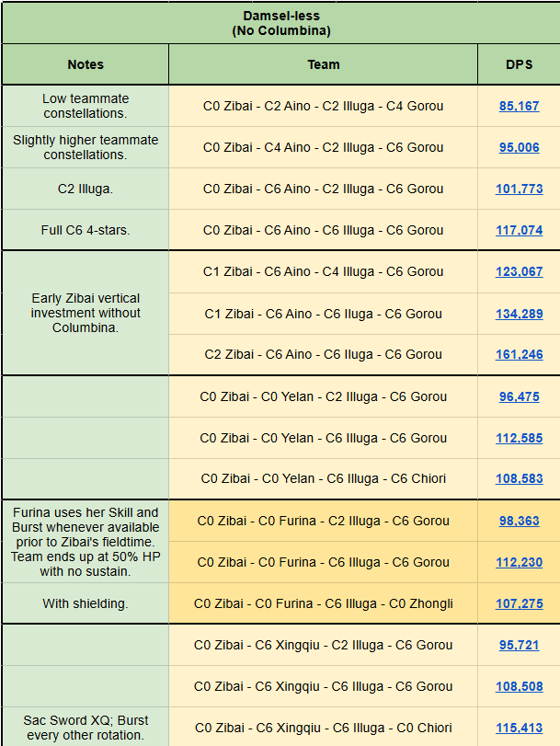Open the 117,074 DPS link

519,230
